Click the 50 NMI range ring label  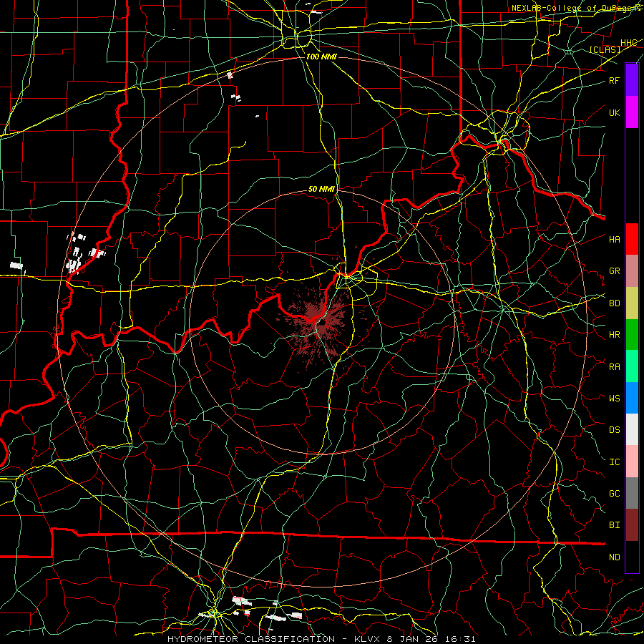coord(321,189)
